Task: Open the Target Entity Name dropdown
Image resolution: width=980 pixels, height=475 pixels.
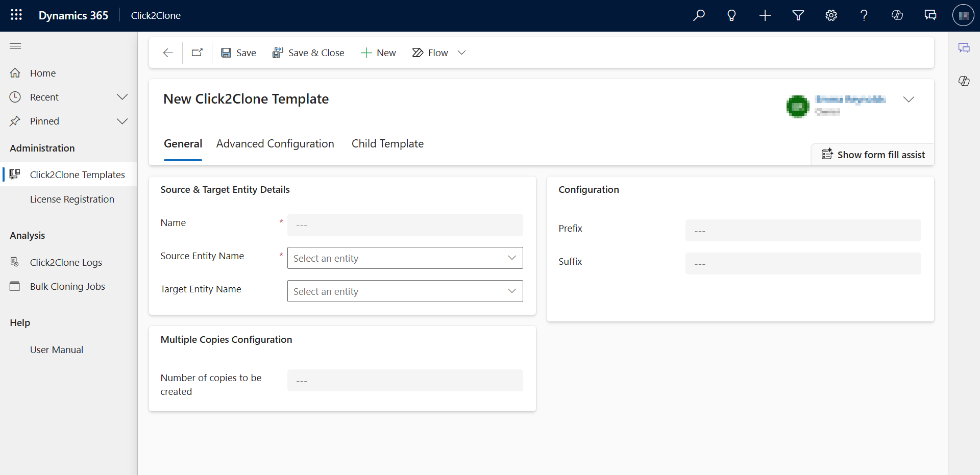Action: [405, 291]
